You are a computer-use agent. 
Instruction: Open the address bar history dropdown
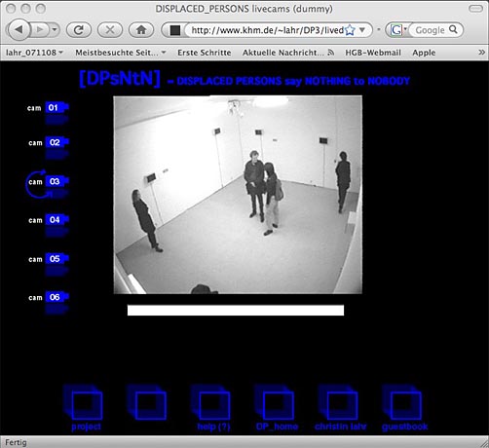(362, 30)
